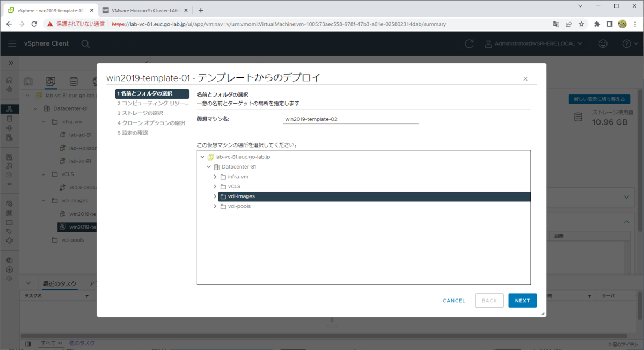Screen dimensions: 644x350
Task: Open Chrome extensions puzzle icon
Action: [x=597, y=24]
